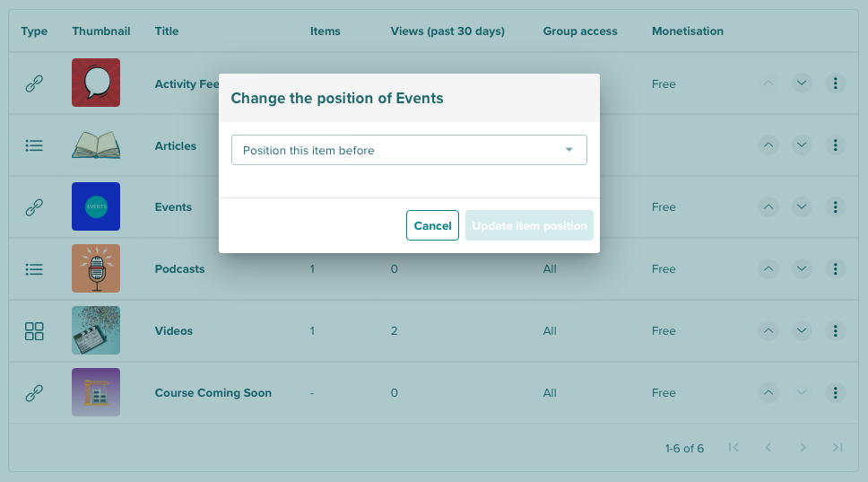Click the dialog title 'Change the position of Events'

(337, 98)
